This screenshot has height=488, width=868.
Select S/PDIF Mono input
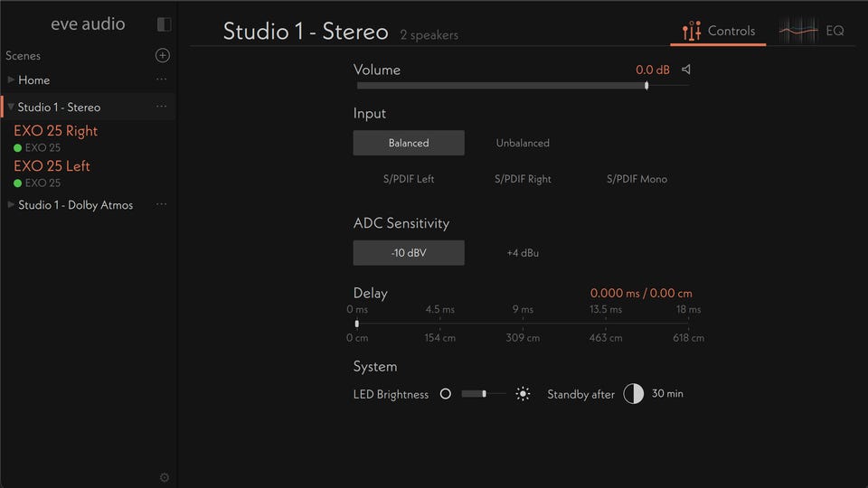point(637,179)
